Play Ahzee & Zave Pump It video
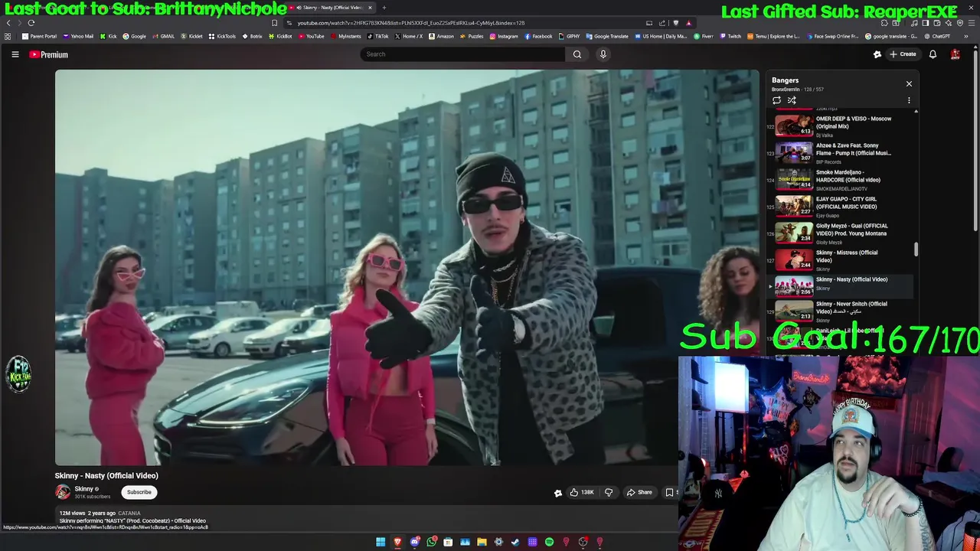This screenshot has width=980, height=551. pyautogui.click(x=840, y=152)
